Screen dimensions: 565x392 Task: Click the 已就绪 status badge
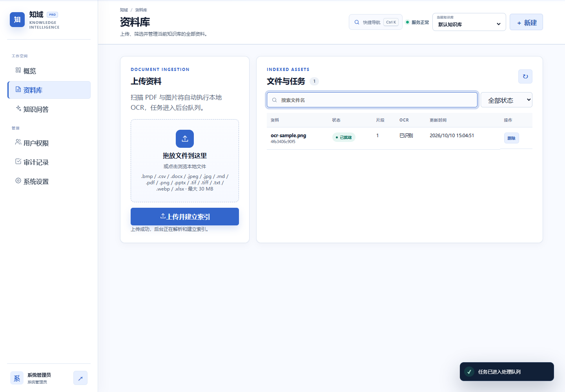click(344, 137)
